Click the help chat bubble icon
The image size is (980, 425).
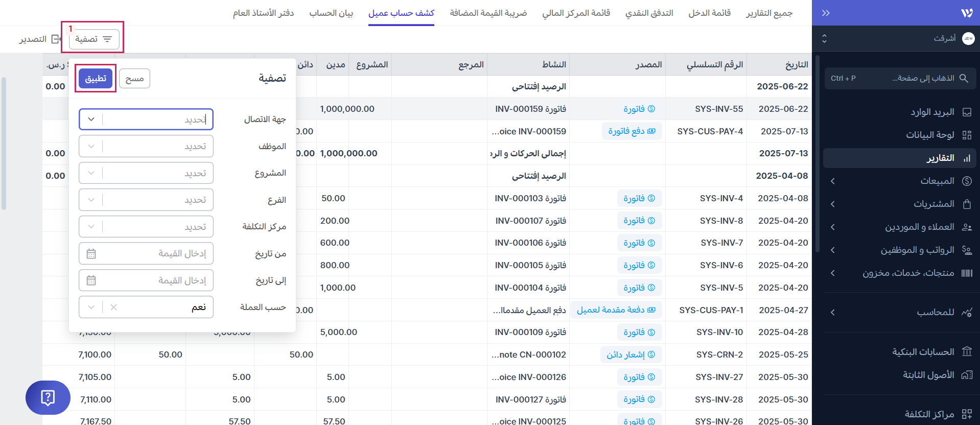point(48,397)
